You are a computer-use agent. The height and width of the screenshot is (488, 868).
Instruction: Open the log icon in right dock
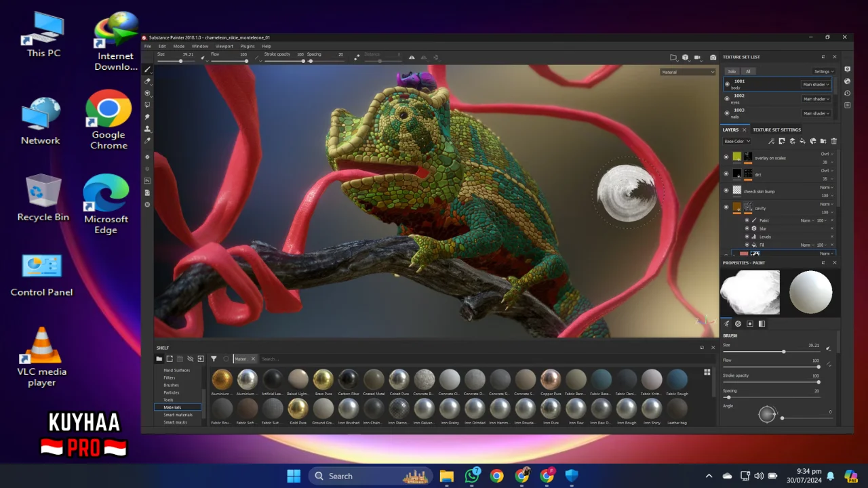tap(847, 105)
